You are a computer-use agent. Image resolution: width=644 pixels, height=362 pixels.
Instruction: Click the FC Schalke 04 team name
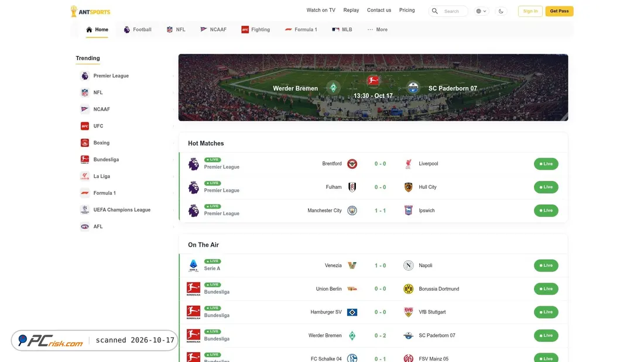[326, 358]
